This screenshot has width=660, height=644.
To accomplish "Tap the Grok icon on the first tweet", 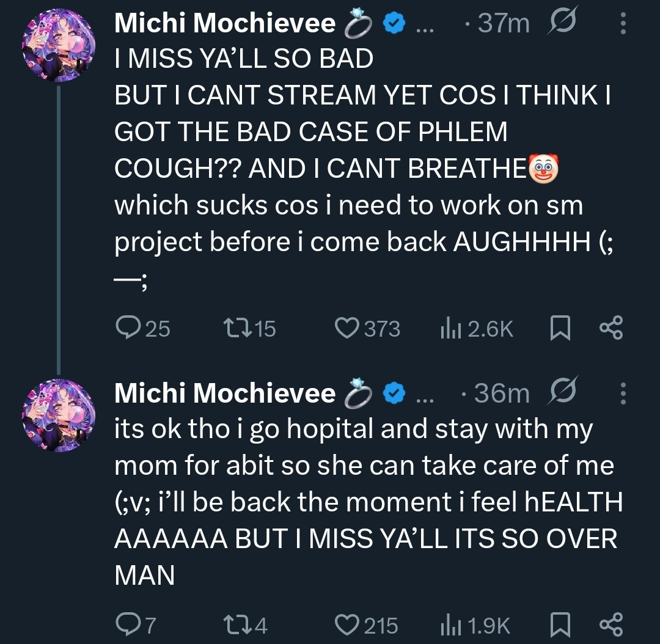I will pos(563,24).
